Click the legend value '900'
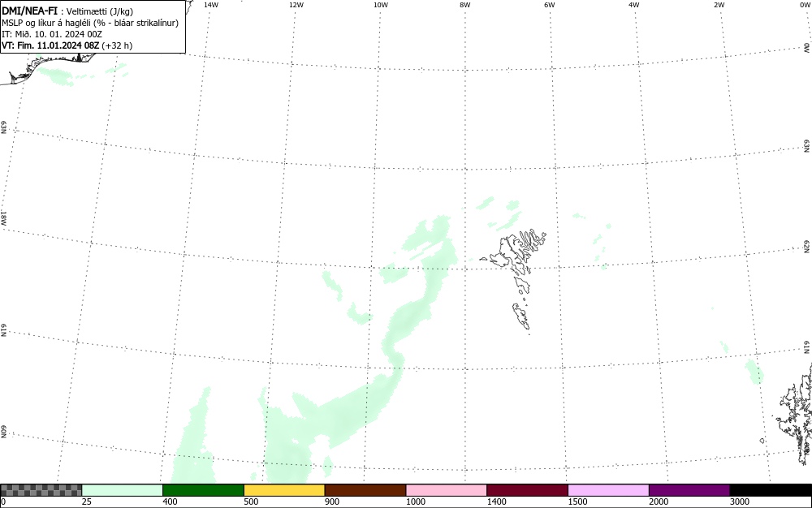Viewport: 812px width, 508px height. click(x=332, y=502)
